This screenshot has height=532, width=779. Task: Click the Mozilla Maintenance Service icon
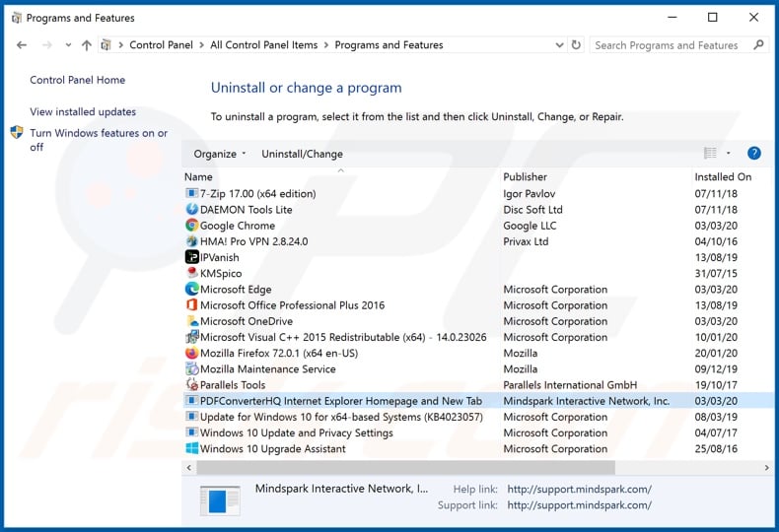pyautogui.click(x=191, y=368)
